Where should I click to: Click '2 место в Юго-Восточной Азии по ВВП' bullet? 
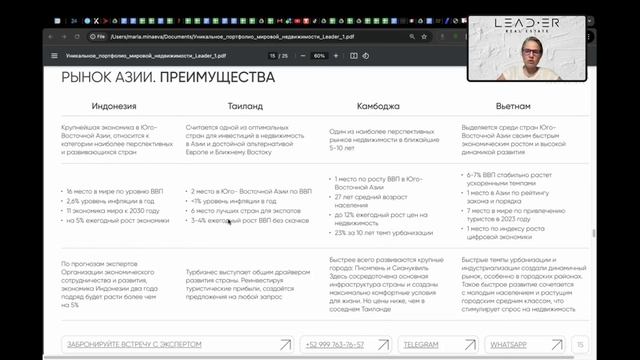pos(251,191)
